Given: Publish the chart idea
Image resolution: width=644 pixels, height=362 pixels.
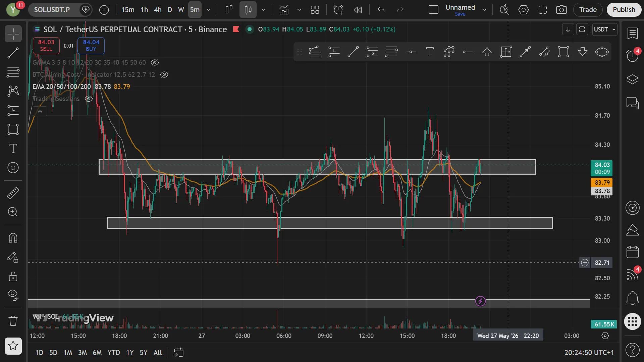Looking at the screenshot, I should point(624,10).
